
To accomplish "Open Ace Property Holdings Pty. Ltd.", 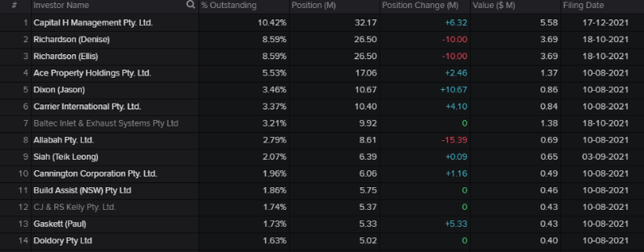I will pyautogui.click(x=92, y=73).
